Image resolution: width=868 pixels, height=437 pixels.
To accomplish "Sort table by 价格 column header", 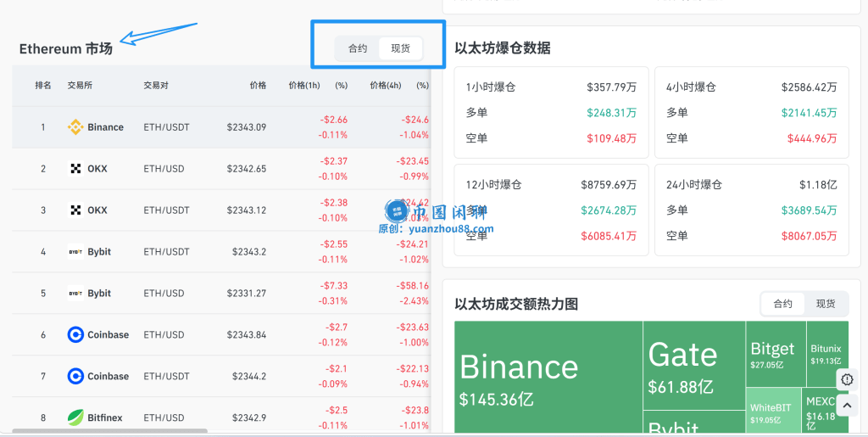I will (258, 86).
